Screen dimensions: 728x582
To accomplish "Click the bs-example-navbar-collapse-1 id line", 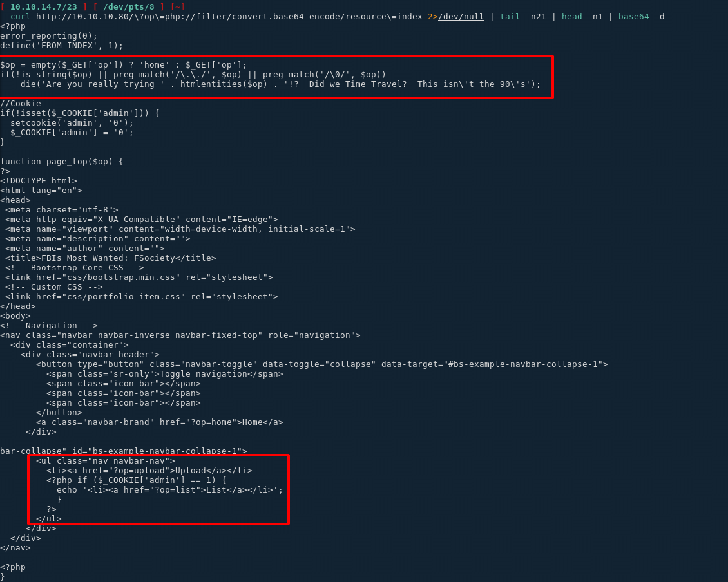I will pos(124,451).
